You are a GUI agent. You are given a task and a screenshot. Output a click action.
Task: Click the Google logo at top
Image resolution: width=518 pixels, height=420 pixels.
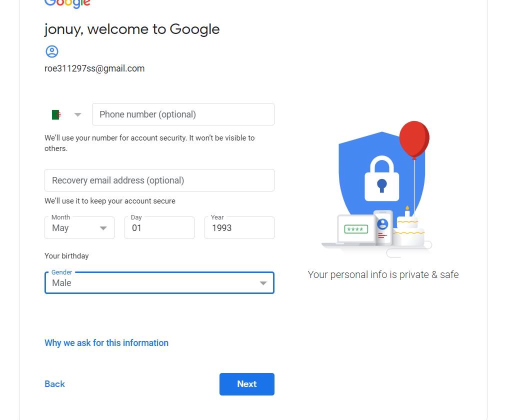[67, 4]
